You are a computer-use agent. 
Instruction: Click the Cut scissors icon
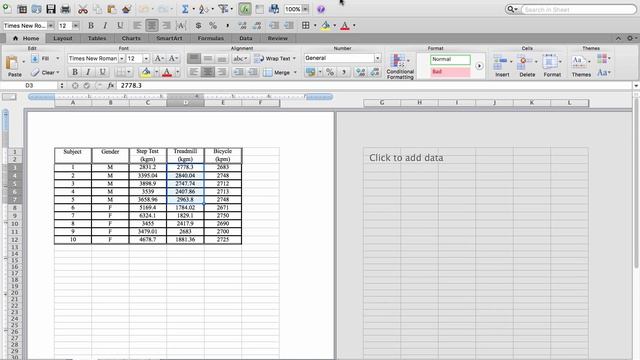click(83, 9)
